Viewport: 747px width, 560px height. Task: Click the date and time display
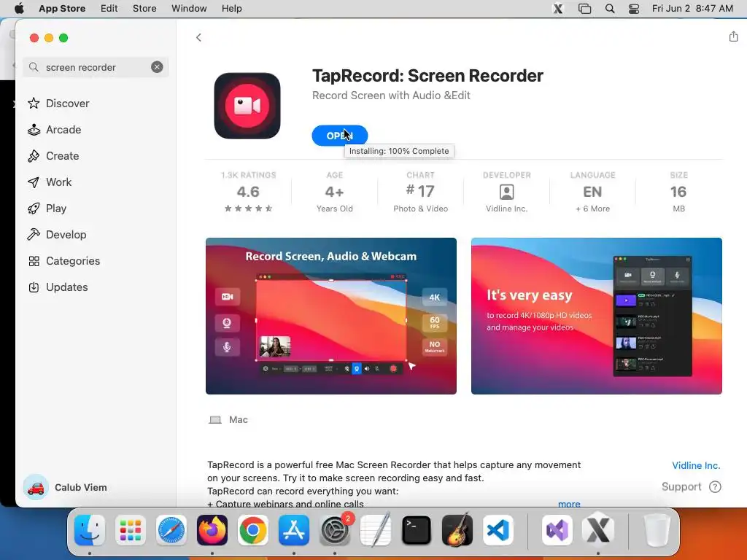(692, 8)
